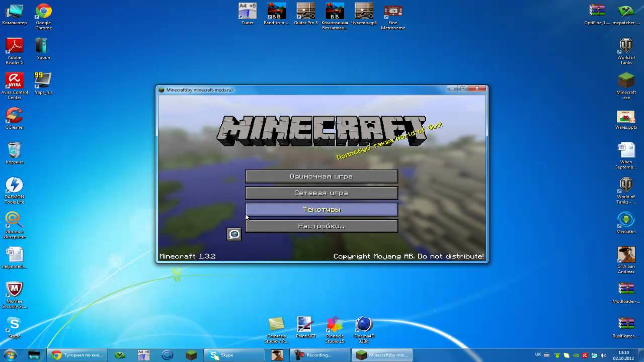Open the Компьютер desktop icon

pos(15,14)
